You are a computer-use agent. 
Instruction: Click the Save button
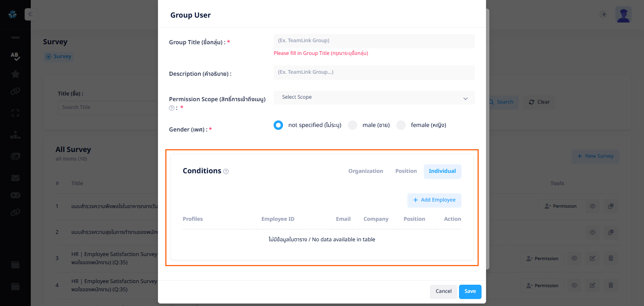470,292
